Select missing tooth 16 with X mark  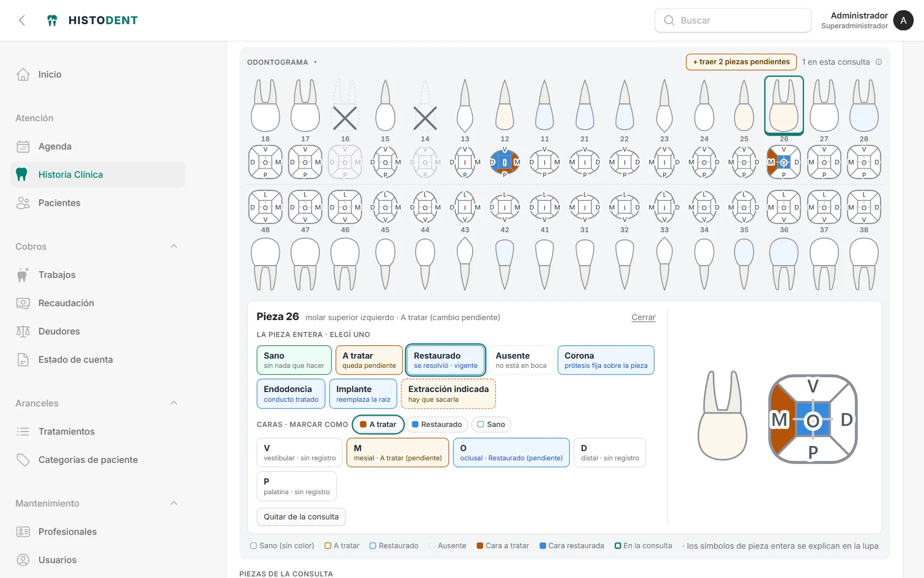coord(345,105)
